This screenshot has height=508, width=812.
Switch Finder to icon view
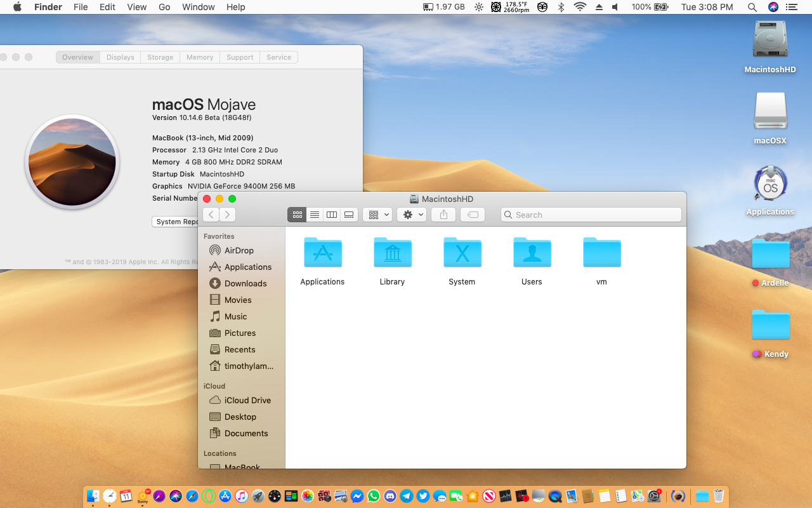click(x=297, y=215)
